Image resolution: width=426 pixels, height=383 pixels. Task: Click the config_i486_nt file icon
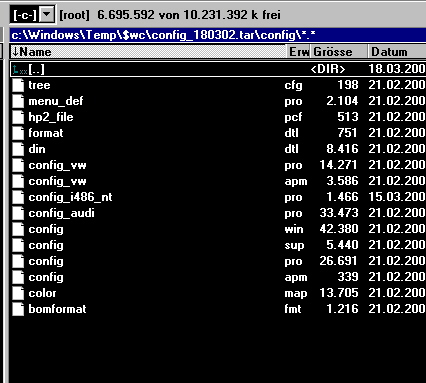coord(18,197)
